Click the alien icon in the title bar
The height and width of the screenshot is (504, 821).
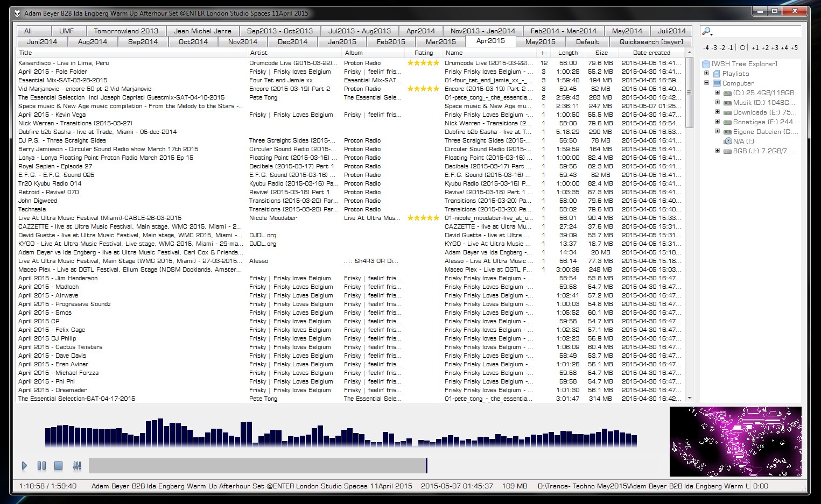tap(17, 13)
